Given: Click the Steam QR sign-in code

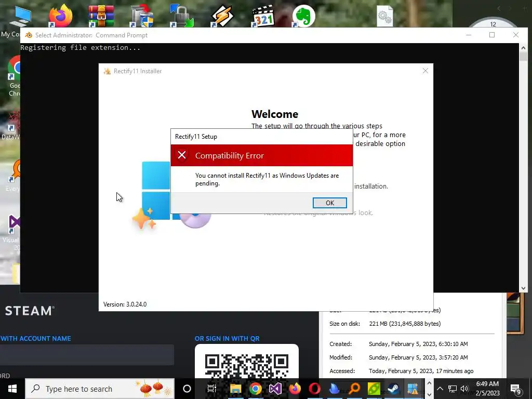Looking at the screenshot, I should coord(247,366).
